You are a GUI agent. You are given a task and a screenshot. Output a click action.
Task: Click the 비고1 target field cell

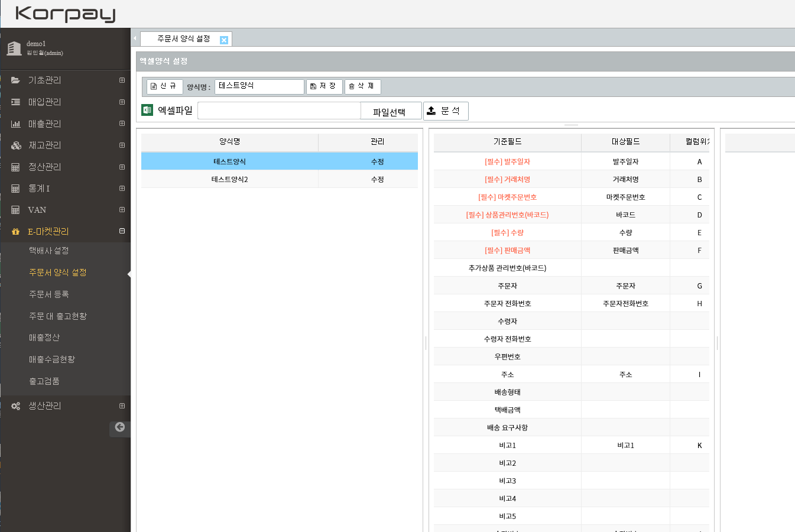click(625, 445)
